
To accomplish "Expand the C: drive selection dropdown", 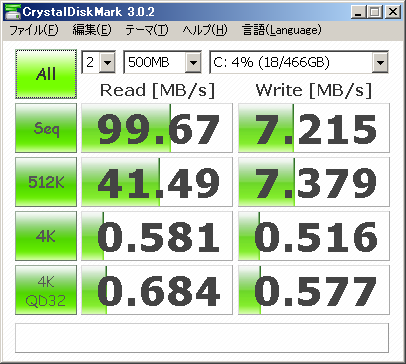I will (380, 62).
